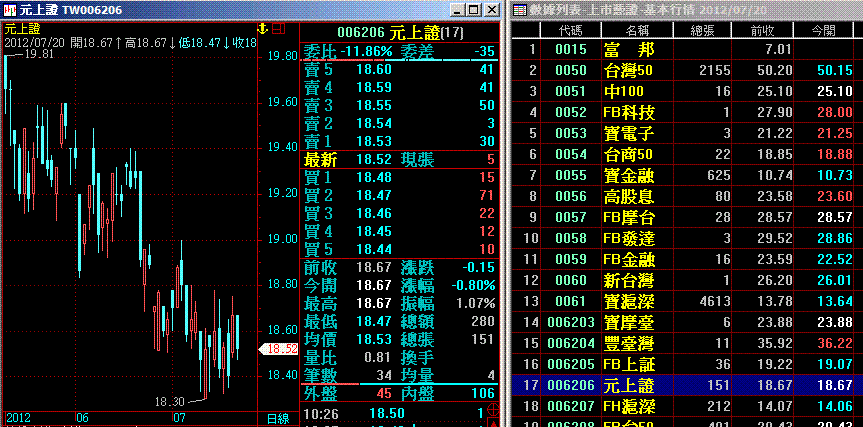Viewport: 863px width, 427px height.
Task: Maximize the 元上證 chart window
Action: point(473,9)
